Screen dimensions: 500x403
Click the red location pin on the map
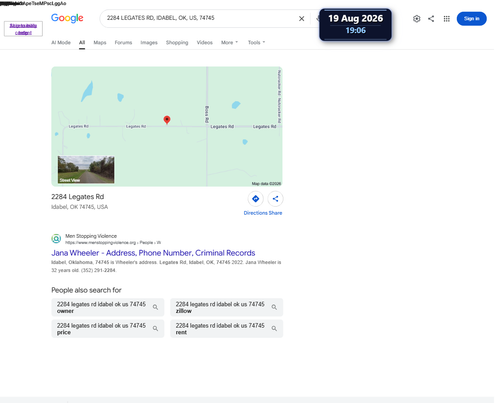(x=167, y=120)
